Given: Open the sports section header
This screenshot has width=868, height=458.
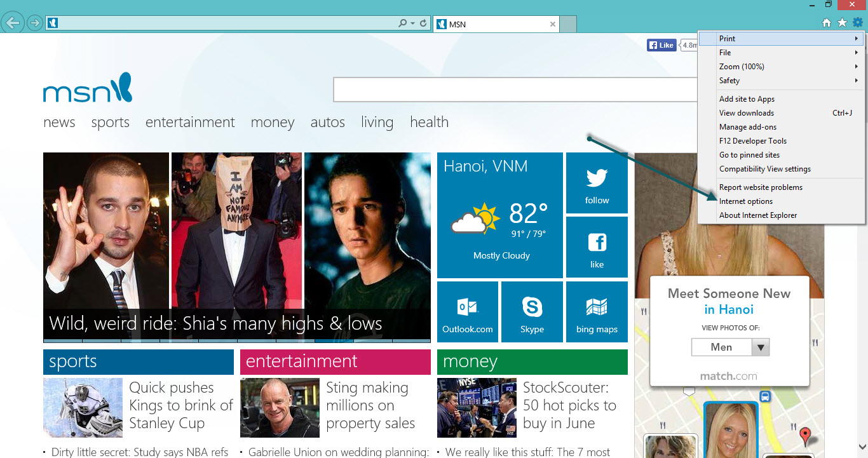Looking at the screenshot, I should 139,362.
